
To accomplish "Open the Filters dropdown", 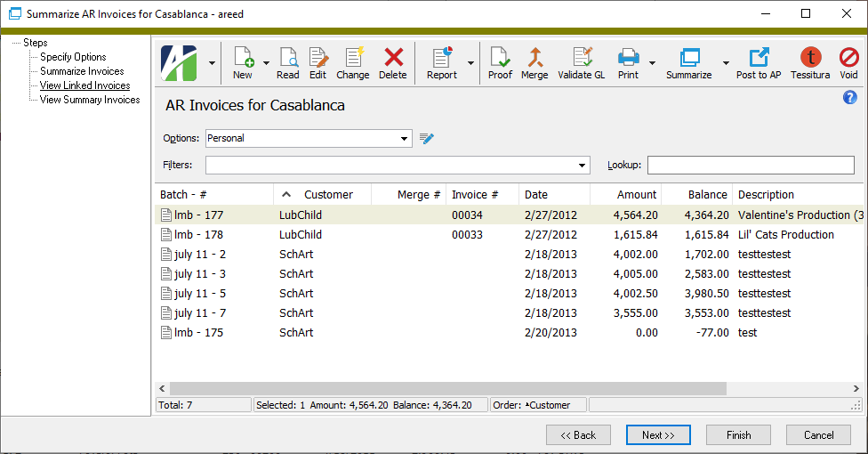I will click(x=582, y=166).
